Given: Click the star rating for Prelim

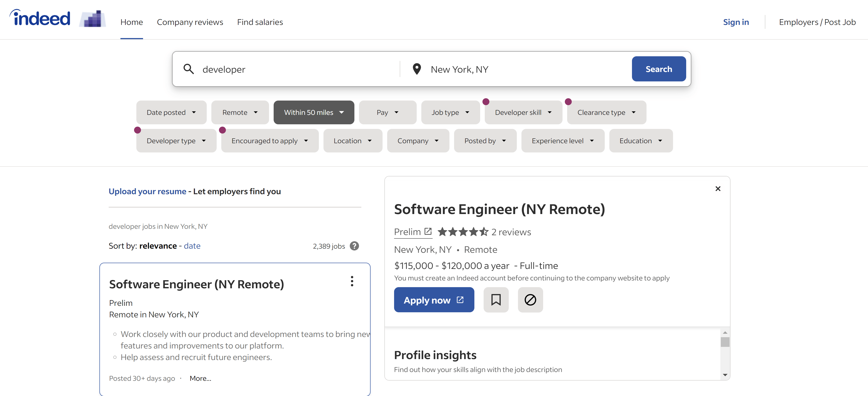Looking at the screenshot, I should point(463,232).
